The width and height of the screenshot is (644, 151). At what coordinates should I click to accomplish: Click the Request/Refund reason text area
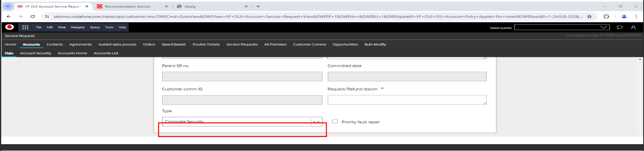coord(407,100)
